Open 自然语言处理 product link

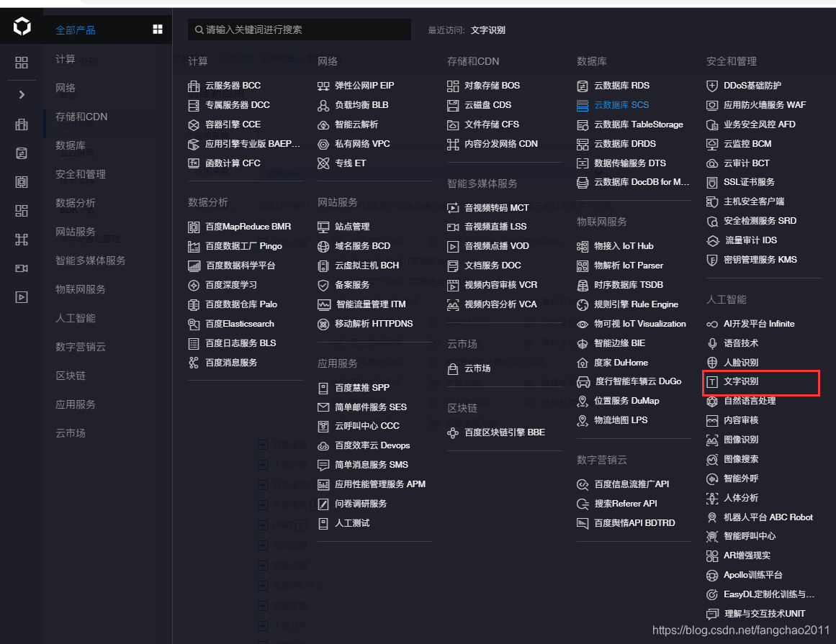coord(750,401)
